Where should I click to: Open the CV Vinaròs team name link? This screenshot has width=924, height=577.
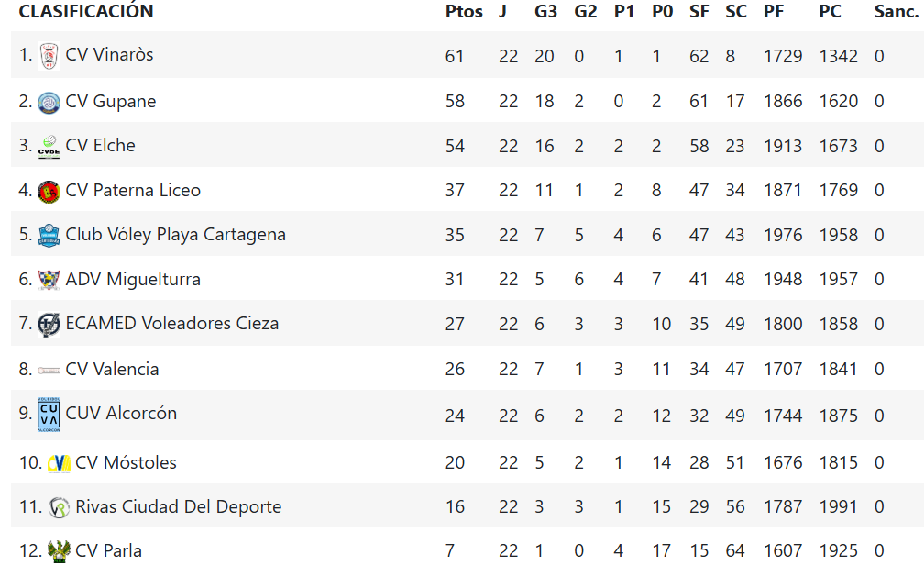(x=109, y=54)
